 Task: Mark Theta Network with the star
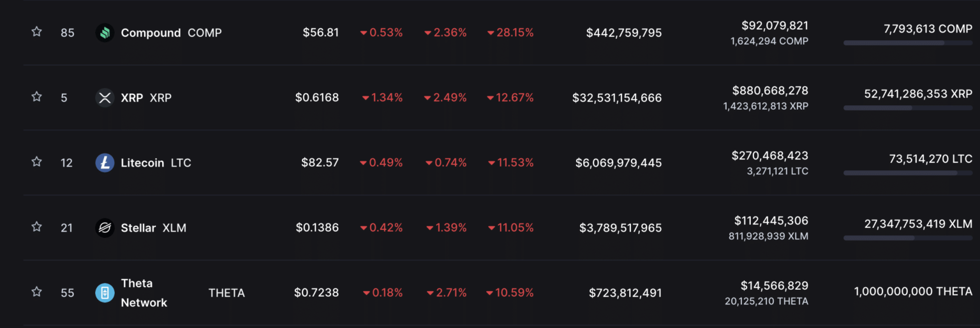37,292
